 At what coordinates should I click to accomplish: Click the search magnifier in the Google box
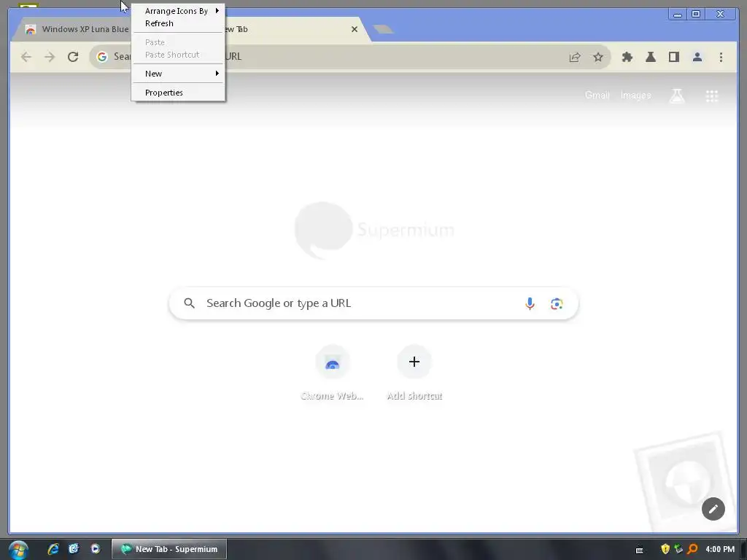click(x=189, y=303)
